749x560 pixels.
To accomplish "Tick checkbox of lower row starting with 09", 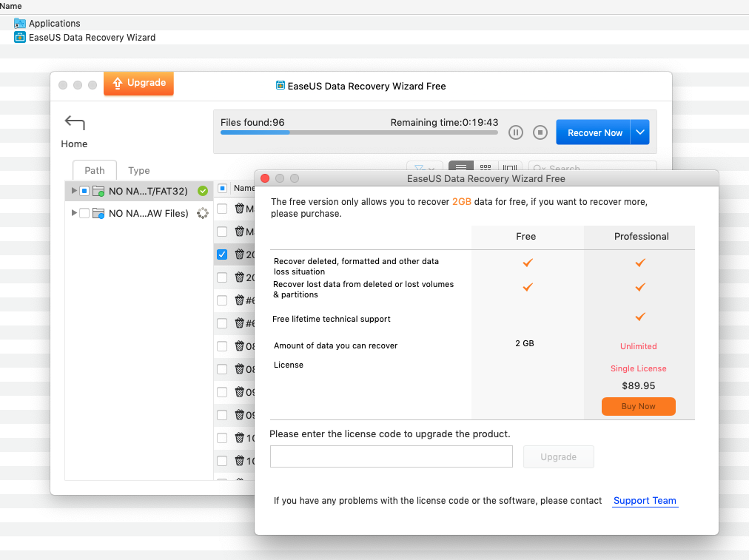I will click(222, 415).
